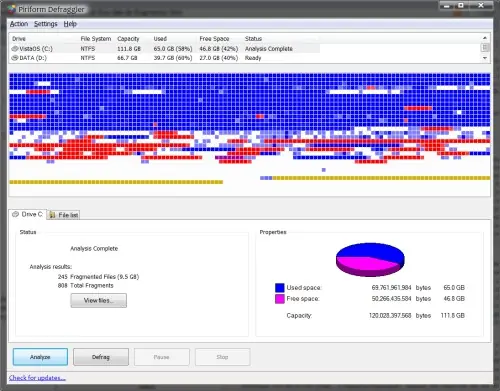
Task: Click the 111.8 GB capacity cell
Action: click(129, 49)
